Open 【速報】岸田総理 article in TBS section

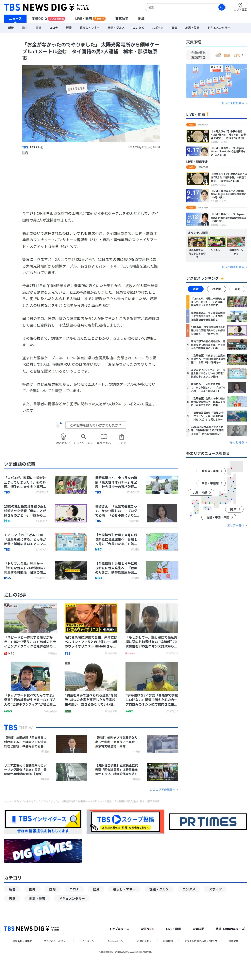(46, 744)
